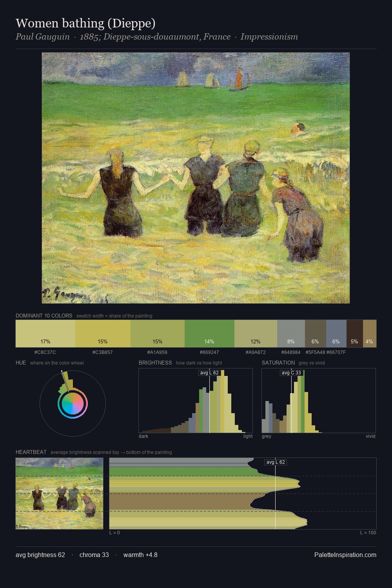Click the hex label #5F5A48
This screenshot has height=588, width=392.
click(315, 352)
